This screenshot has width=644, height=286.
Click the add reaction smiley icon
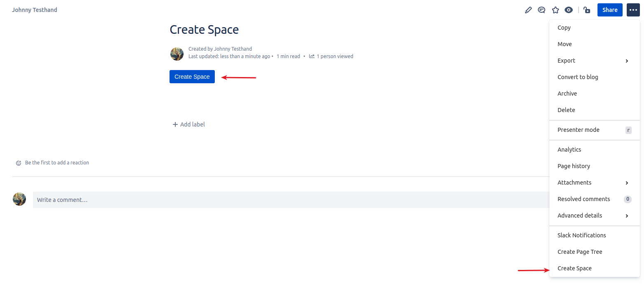pos(19,163)
